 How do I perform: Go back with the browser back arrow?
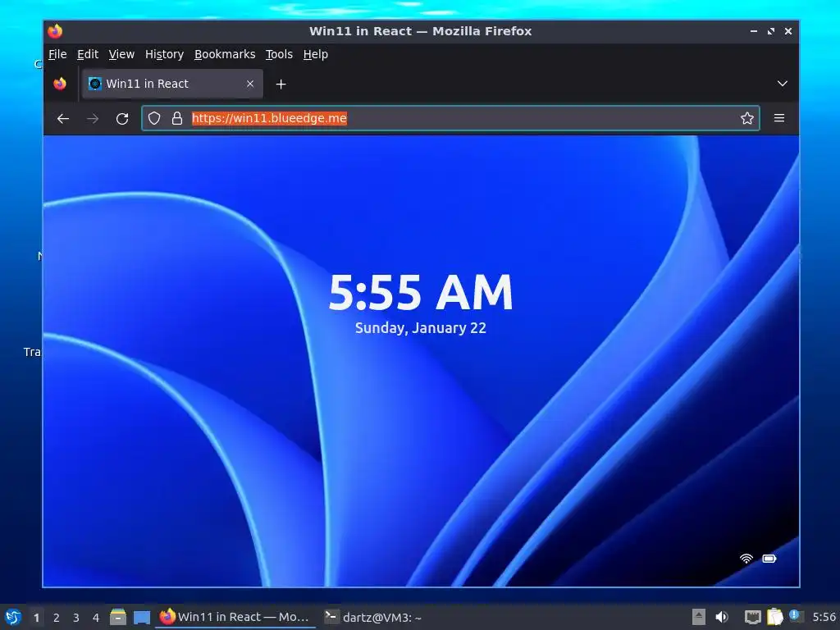coord(63,118)
